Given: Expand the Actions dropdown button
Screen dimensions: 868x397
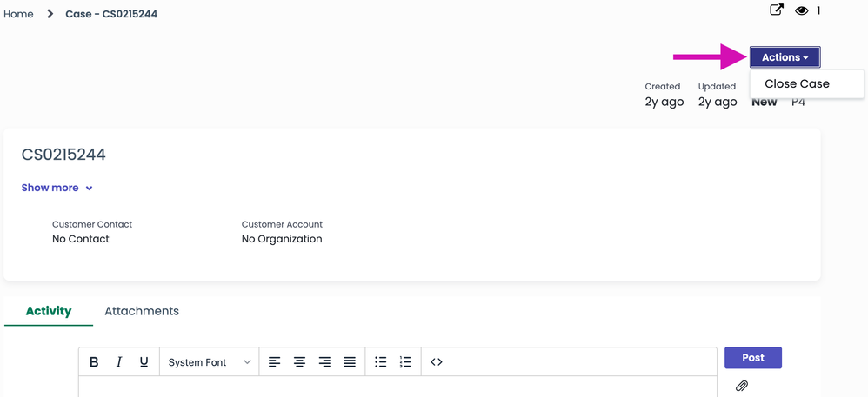Looking at the screenshot, I should click(785, 57).
